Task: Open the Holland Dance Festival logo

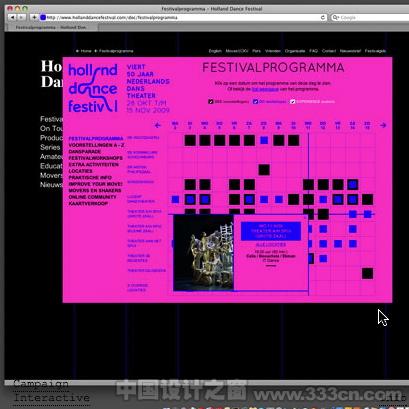Action: [93, 88]
